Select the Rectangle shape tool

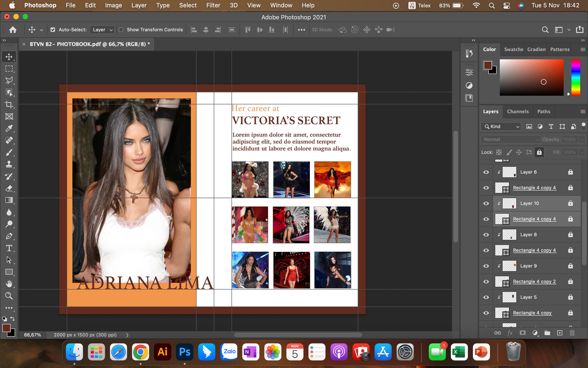click(9, 272)
